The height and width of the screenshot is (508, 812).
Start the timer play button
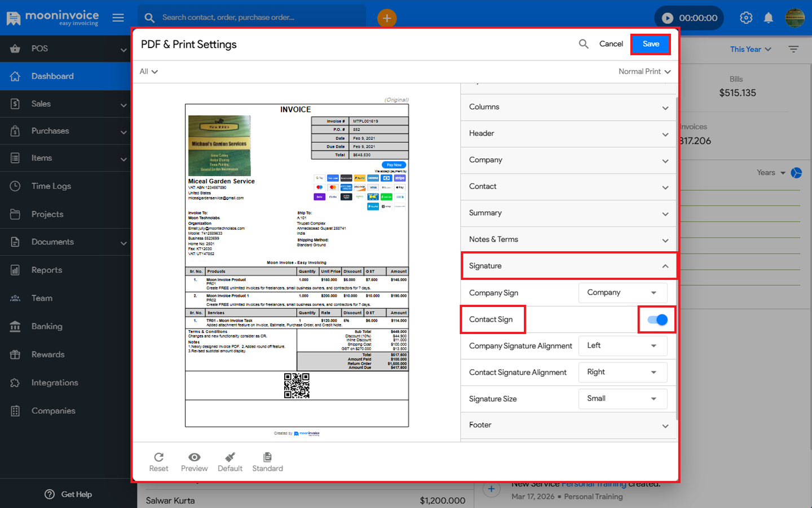(668, 18)
